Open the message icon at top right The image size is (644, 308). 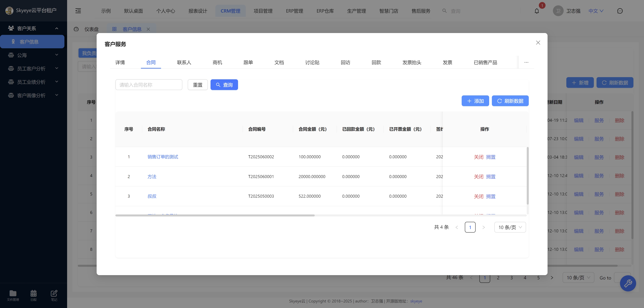[x=620, y=11]
